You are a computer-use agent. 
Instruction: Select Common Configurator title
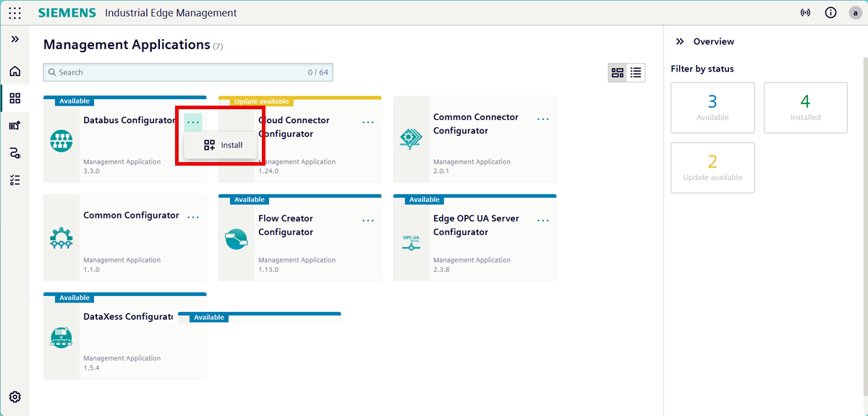pyautogui.click(x=131, y=216)
